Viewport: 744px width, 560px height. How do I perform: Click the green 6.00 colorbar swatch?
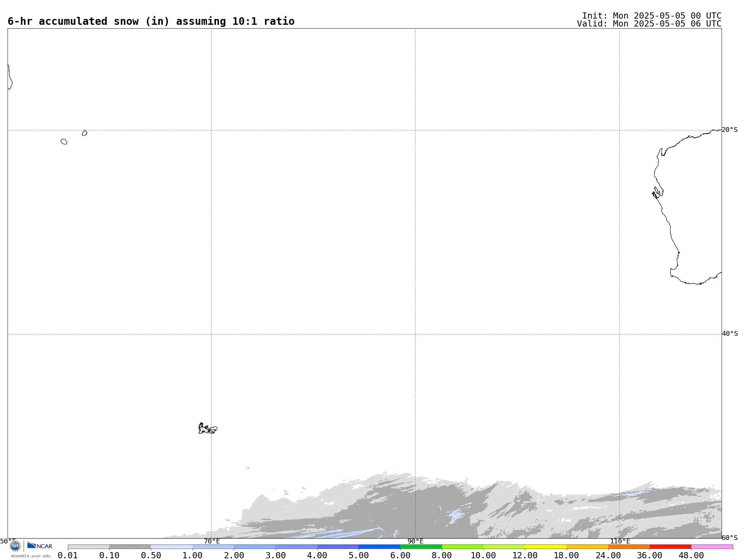pos(421,547)
